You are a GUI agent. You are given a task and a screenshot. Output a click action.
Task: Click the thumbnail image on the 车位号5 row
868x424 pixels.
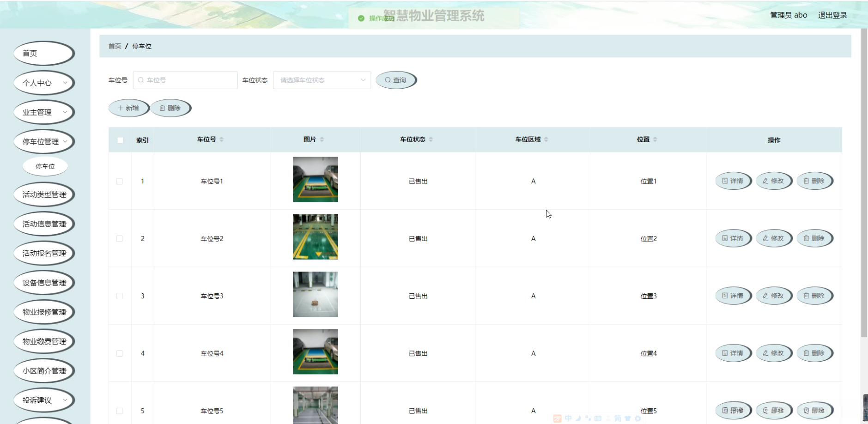tap(316, 405)
